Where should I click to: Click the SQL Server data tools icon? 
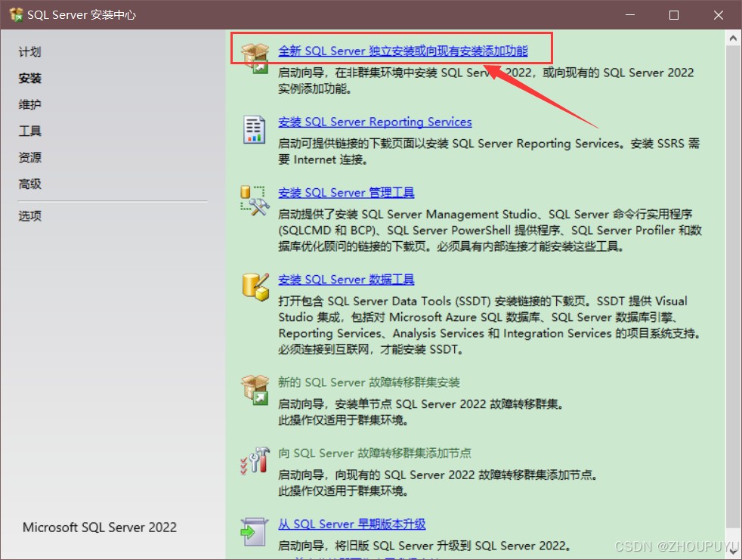coord(254,286)
